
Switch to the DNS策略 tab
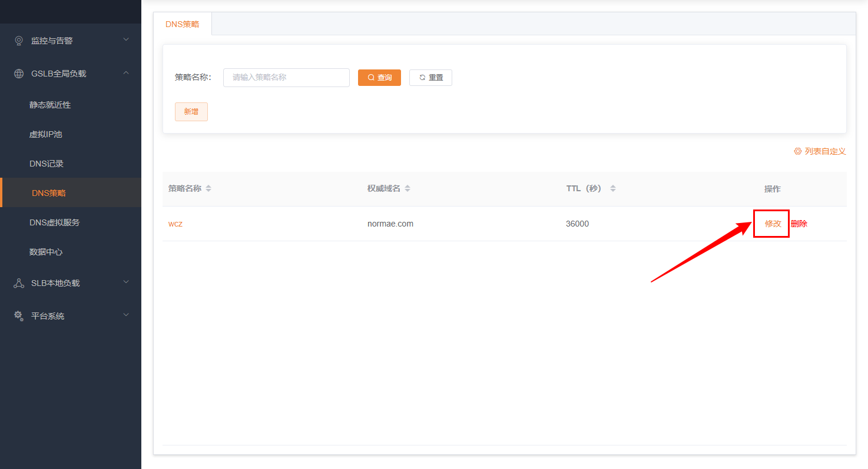[x=183, y=24]
